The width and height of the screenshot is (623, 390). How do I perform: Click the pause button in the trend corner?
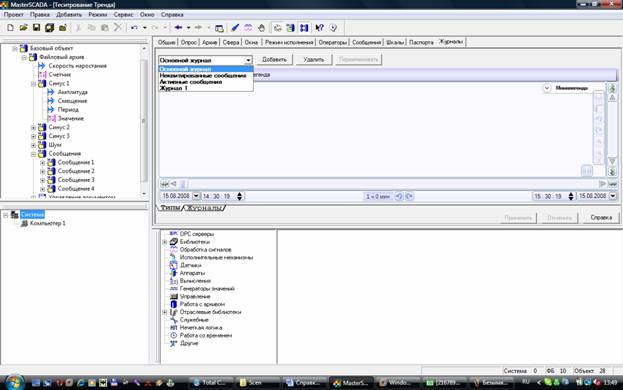coord(586,171)
